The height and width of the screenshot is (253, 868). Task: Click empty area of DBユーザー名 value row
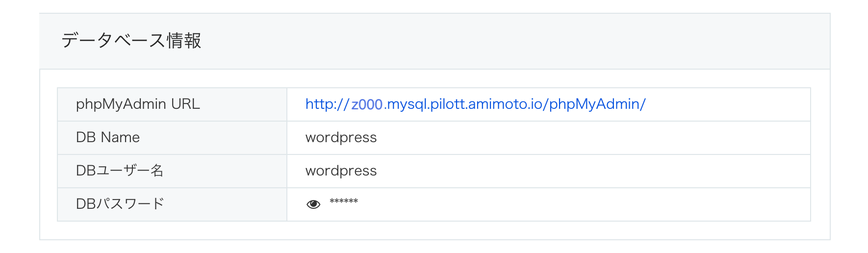tap(593, 171)
